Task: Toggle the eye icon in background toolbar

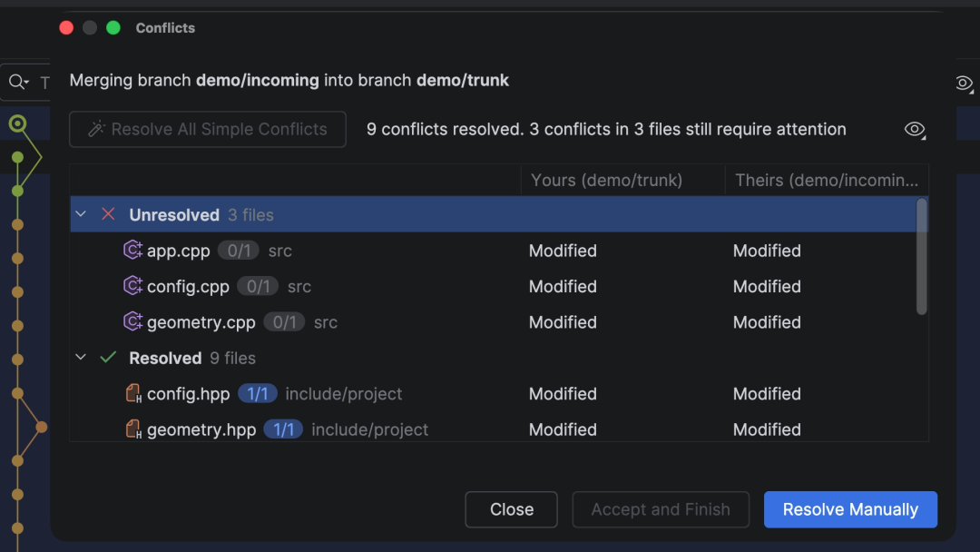Action: click(x=965, y=84)
